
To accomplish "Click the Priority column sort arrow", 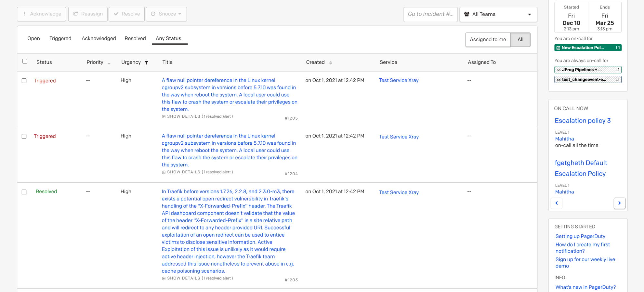I will 109,63.
